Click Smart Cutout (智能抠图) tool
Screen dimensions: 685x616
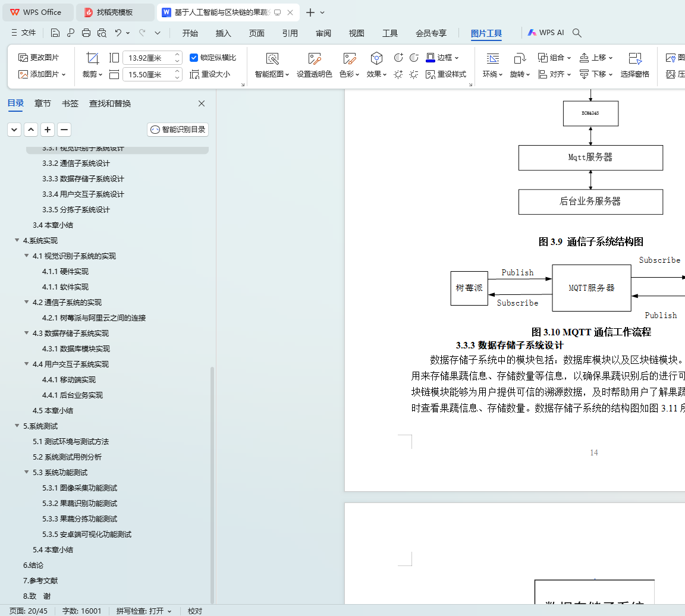click(x=272, y=65)
